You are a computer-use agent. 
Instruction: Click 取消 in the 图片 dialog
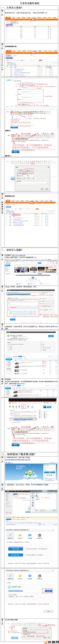[x=47, y=189]
